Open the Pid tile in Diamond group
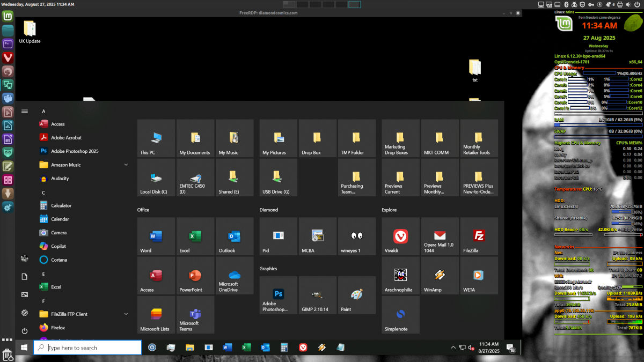 [279, 236]
